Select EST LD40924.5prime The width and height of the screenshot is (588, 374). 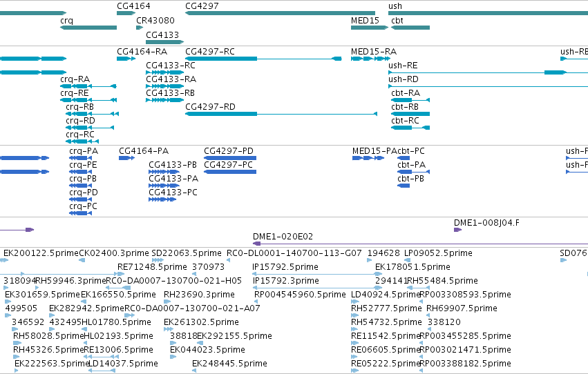(x=386, y=295)
